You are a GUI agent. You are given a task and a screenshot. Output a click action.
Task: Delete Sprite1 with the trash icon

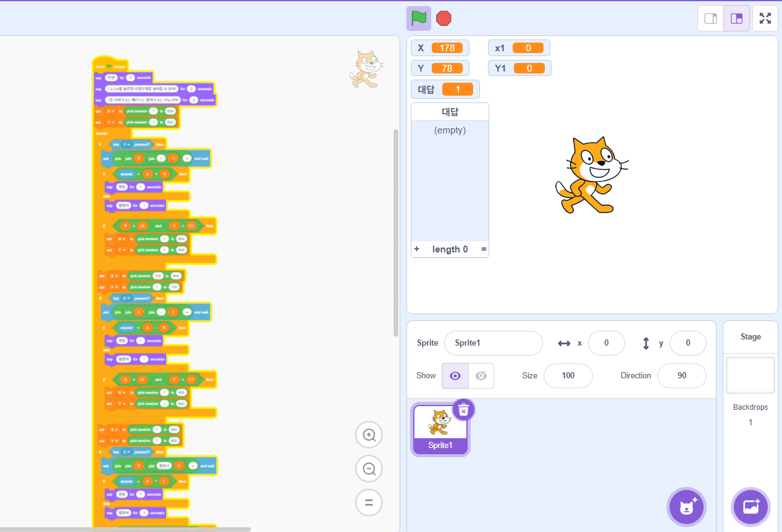(464, 409)
